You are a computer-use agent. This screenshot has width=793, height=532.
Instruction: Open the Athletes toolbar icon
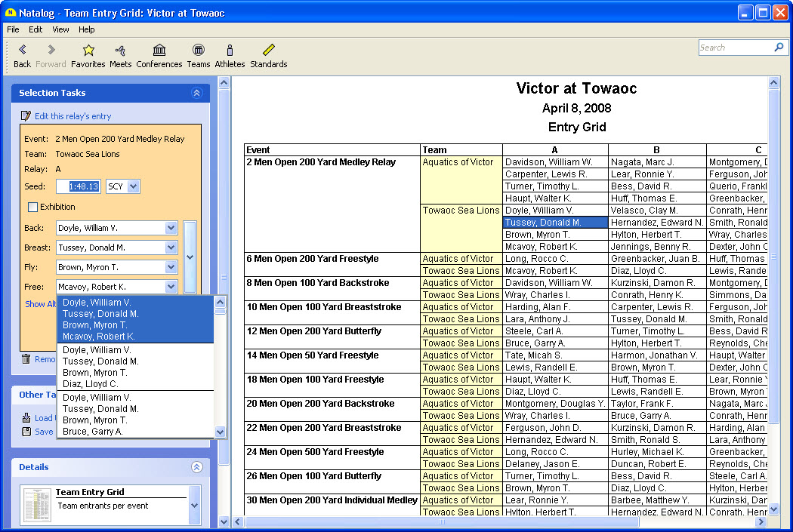click(x=230, y=51)
